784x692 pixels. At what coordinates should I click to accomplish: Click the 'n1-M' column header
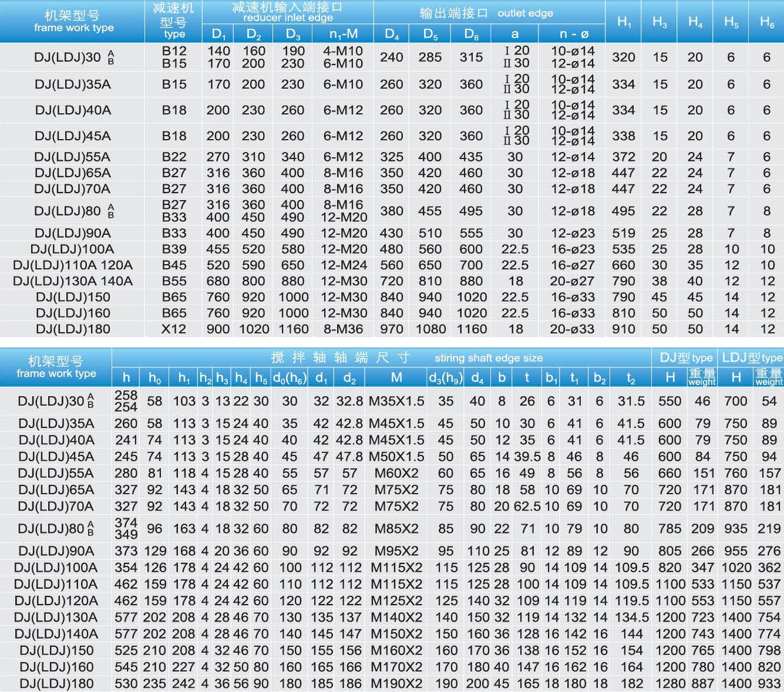(344, 34)
